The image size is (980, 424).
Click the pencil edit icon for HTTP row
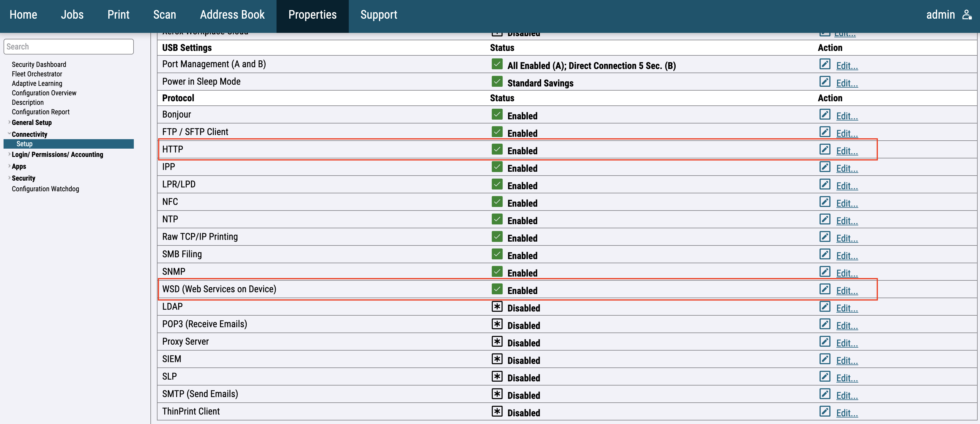pyautogui.click(x=824, y=149)
